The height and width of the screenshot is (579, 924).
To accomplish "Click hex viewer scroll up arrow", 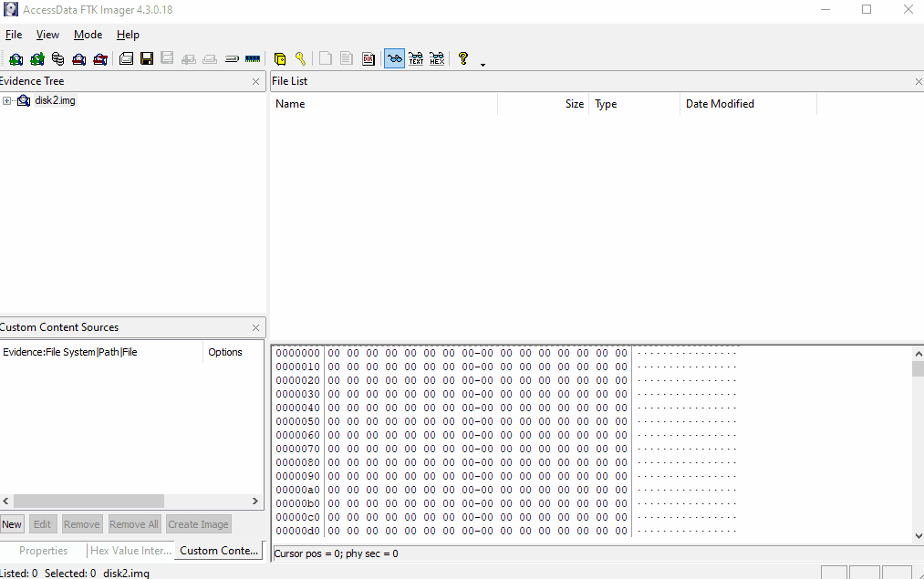I will tap(919, 354).
